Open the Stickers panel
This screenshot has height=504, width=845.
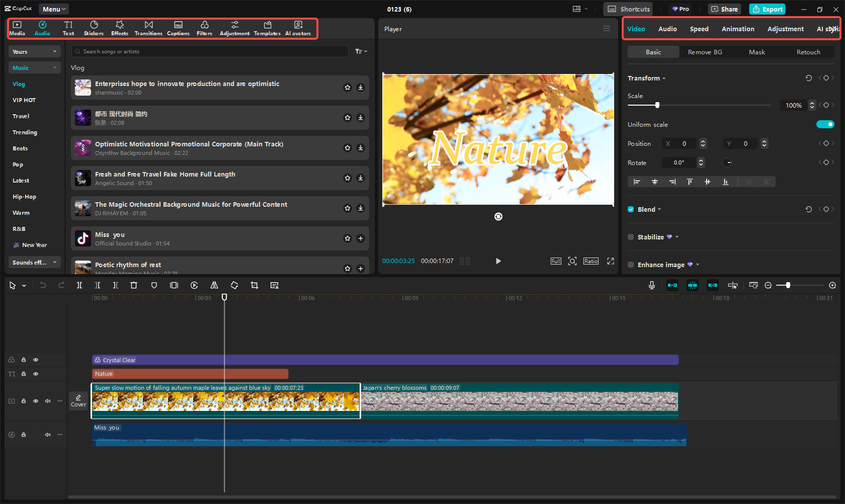tap(94, 28)
